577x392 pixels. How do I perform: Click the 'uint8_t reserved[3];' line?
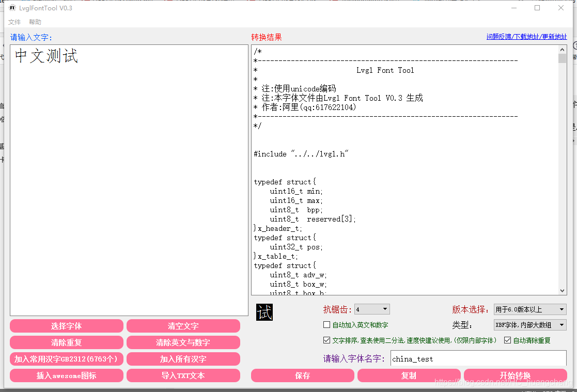point(313,219)
